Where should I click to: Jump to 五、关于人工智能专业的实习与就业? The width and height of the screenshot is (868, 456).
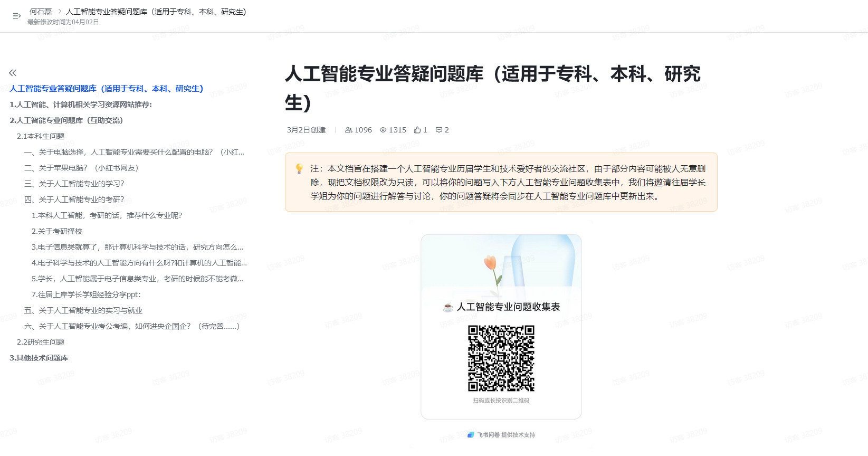click(83, 310)
